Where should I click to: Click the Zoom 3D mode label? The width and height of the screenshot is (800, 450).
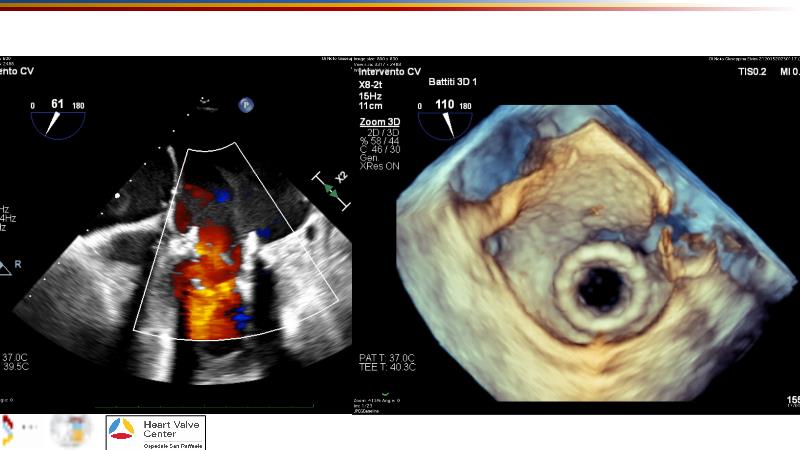coord(376,121)
